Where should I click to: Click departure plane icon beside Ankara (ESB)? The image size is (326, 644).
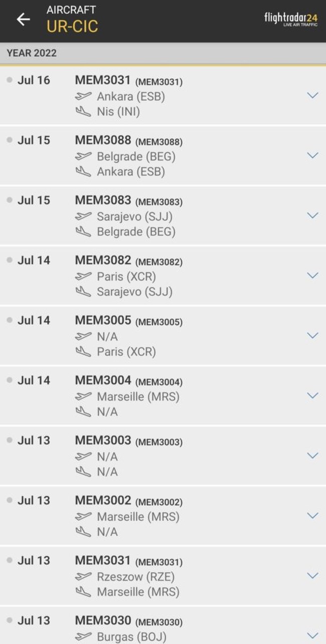pos(83,96)
